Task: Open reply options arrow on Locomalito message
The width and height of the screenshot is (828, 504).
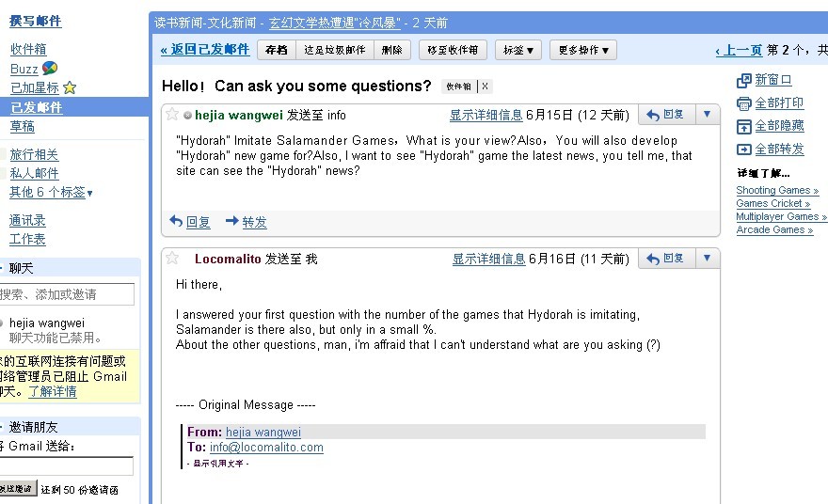Action: pos(708,258)
